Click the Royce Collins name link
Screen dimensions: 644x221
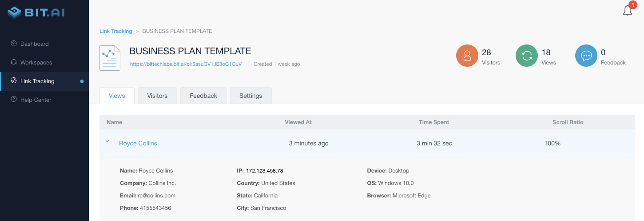coord(138,143)
